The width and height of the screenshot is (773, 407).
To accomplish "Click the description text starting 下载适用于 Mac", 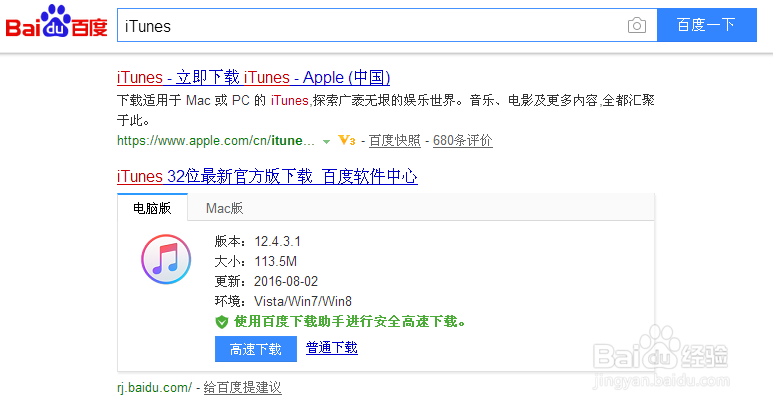I will pos(386,110).
